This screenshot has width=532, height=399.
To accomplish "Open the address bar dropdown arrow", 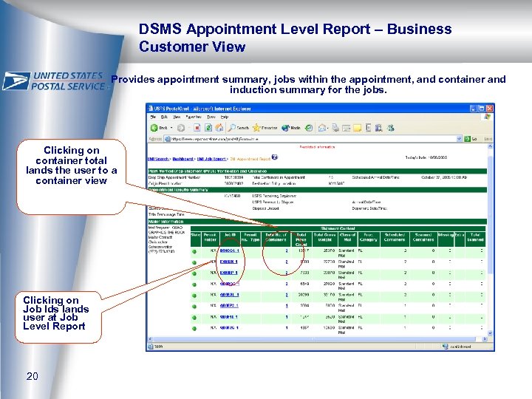I will click(459, 139).
